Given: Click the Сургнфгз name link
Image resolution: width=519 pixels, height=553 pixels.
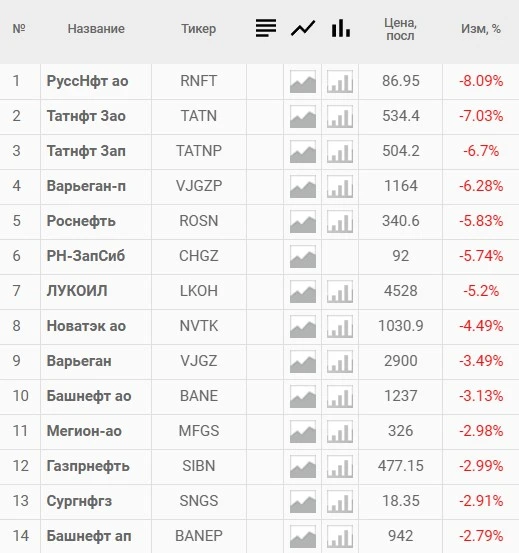Looking at the screenshot, I should pos(79,501).
